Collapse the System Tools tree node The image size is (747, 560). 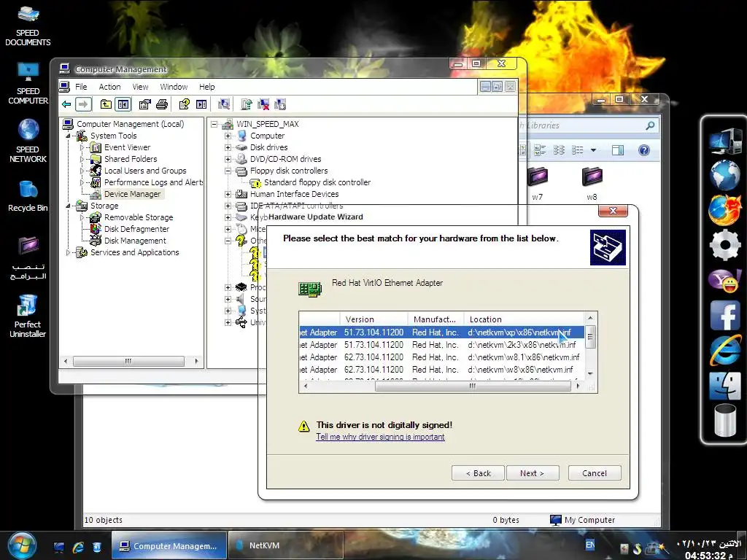(68, 136)
